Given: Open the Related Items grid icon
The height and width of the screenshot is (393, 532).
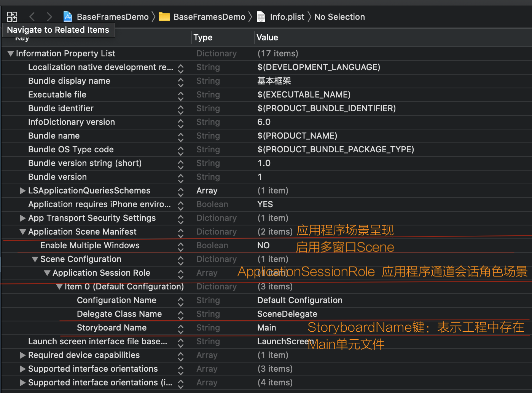Looking at the screenshot, I should pyautogui.click(x=12, y=17).
